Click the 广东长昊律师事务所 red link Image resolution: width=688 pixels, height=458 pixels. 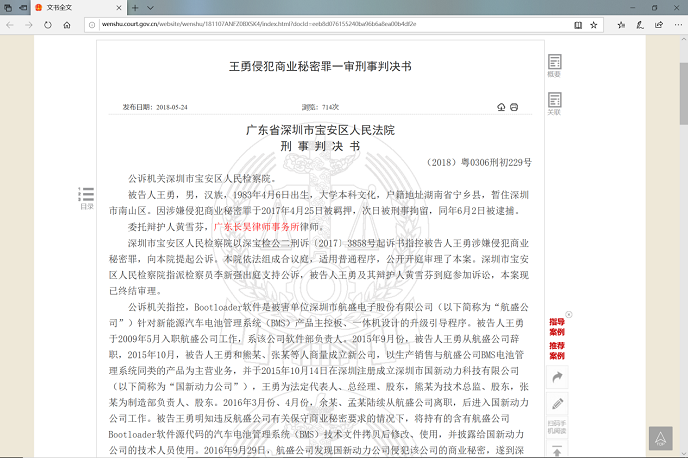point(256,227)
